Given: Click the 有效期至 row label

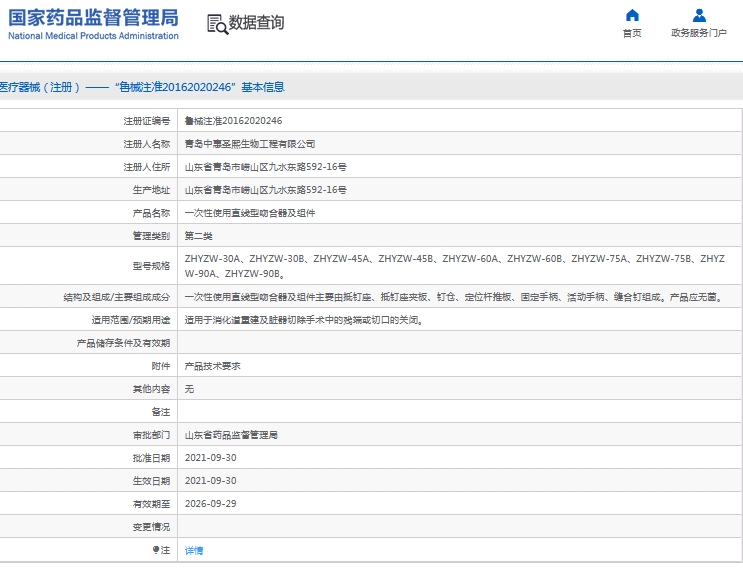Looking at the screenshot, I should click(x=151, y=504).
